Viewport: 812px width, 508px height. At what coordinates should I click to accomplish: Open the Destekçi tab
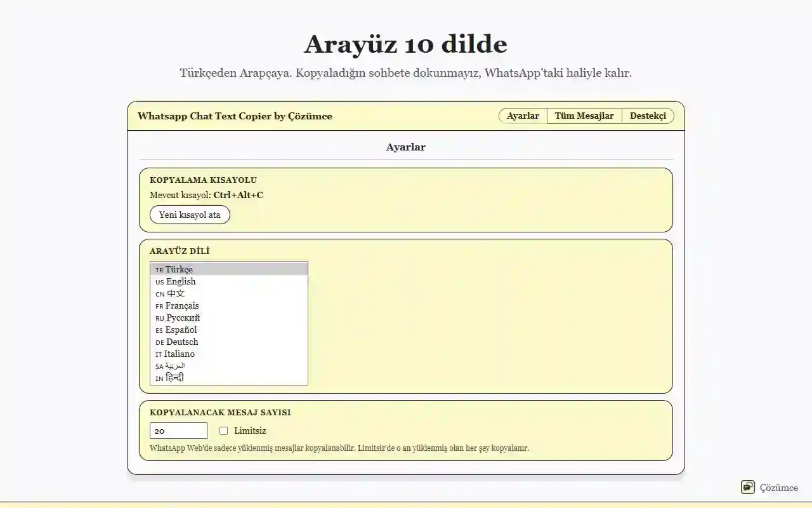click(x=648, y=116)
